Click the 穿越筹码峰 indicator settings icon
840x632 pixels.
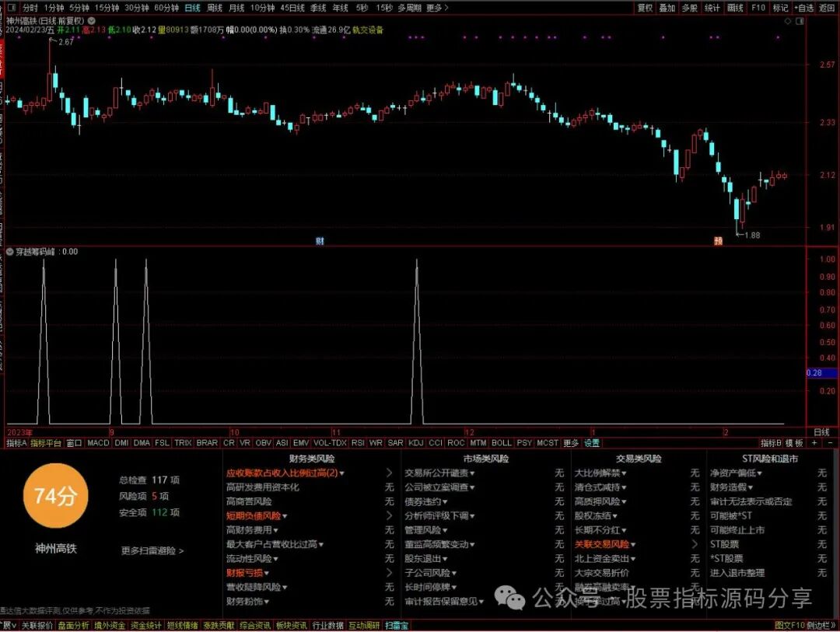click(x=9, y=251)
